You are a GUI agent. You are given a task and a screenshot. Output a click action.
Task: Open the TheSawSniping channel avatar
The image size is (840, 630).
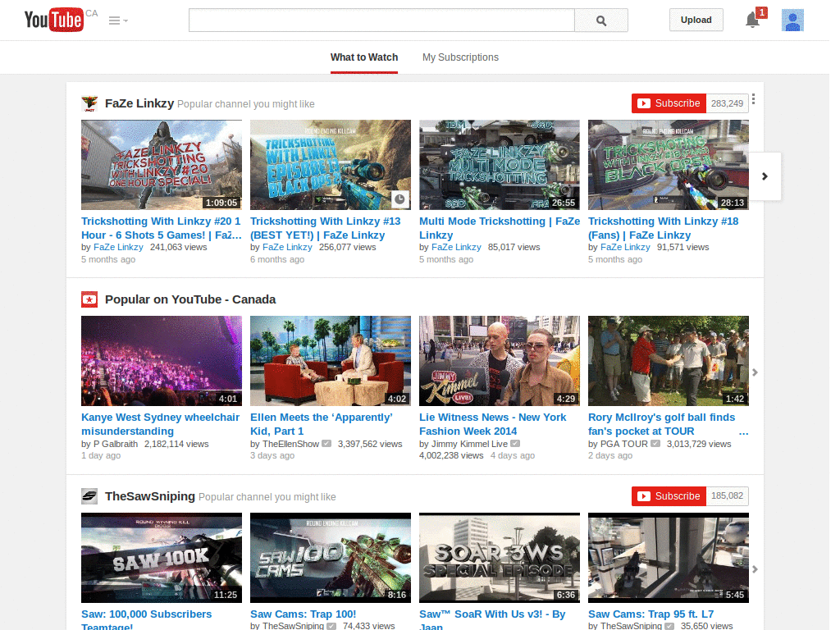click(x=89, y=495)
